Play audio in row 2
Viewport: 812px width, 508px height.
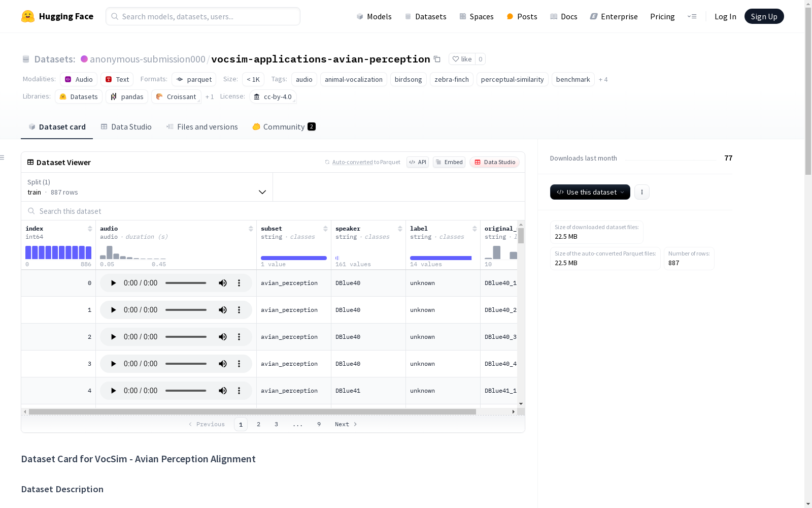pyautogui.click(x=113, y=337)
